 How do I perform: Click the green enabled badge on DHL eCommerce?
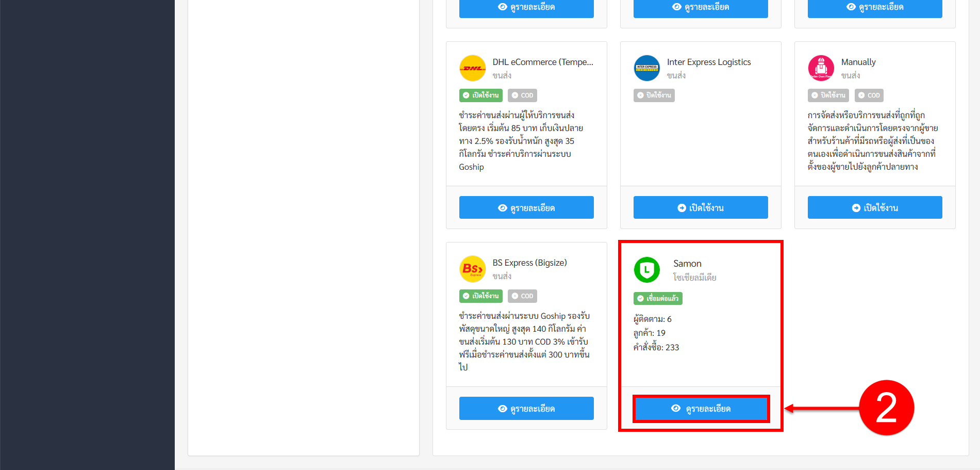pyautogui.click(x=480, y=95)
